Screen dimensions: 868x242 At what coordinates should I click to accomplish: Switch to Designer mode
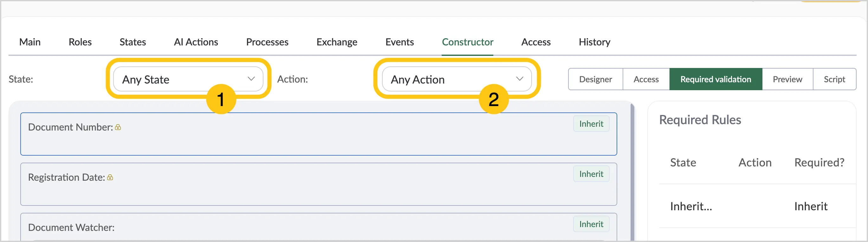pyautogui.click(x=596, y=79)
